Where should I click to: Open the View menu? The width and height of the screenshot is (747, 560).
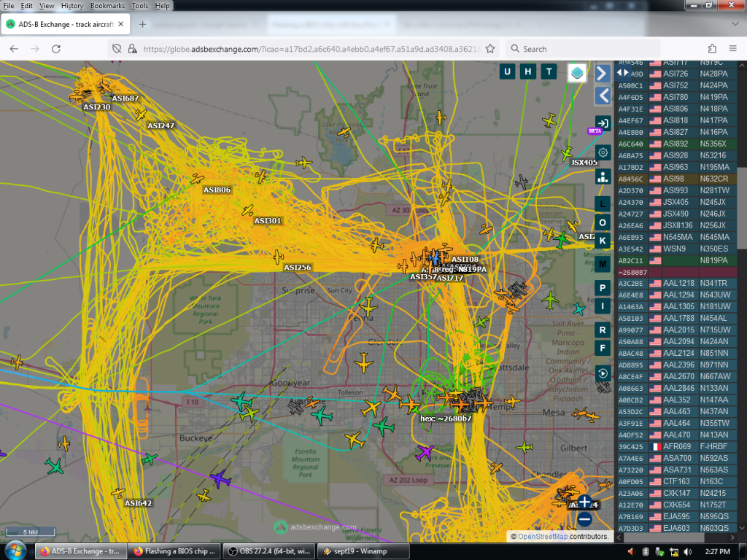(x=47, y=6)
